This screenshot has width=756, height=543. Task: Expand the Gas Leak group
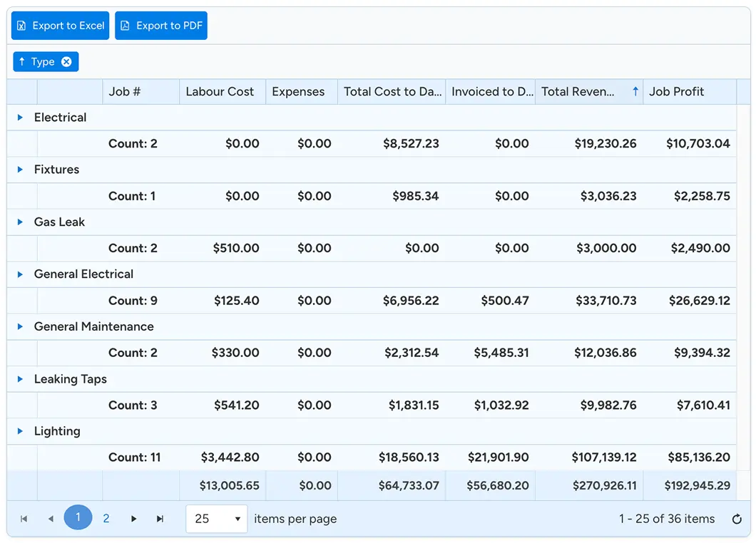[x=20, y=222]
